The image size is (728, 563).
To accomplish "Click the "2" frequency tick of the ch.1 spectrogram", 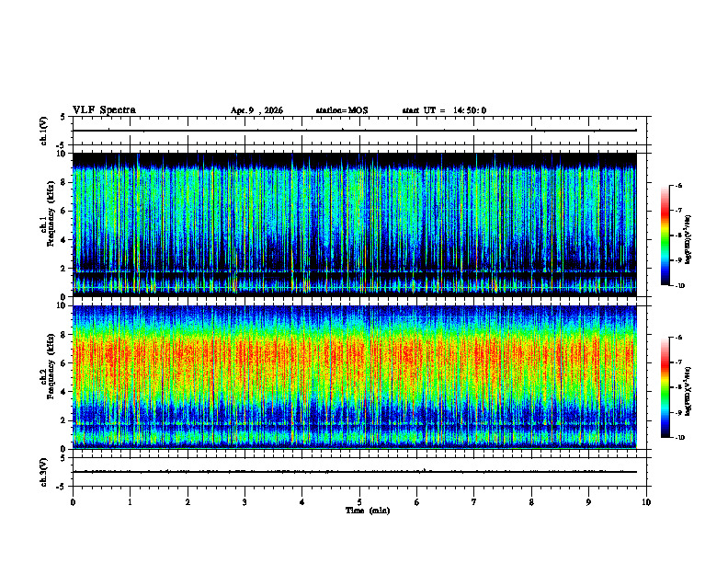I will tap(64, 269).
